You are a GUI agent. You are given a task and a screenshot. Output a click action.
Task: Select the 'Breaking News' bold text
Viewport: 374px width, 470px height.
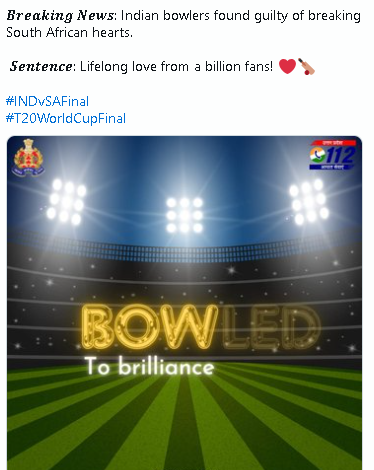60,15
